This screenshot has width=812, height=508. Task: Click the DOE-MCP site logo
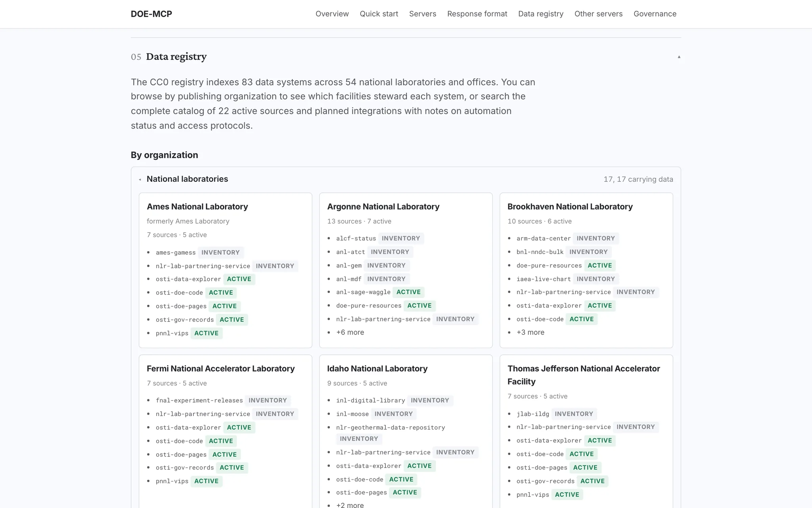click(151, 14)
